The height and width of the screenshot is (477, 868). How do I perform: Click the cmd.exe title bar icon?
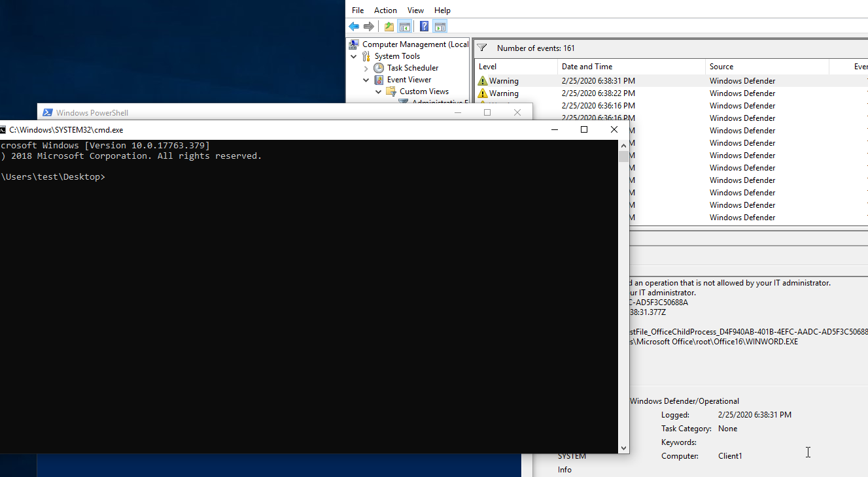tap(2, 130)
